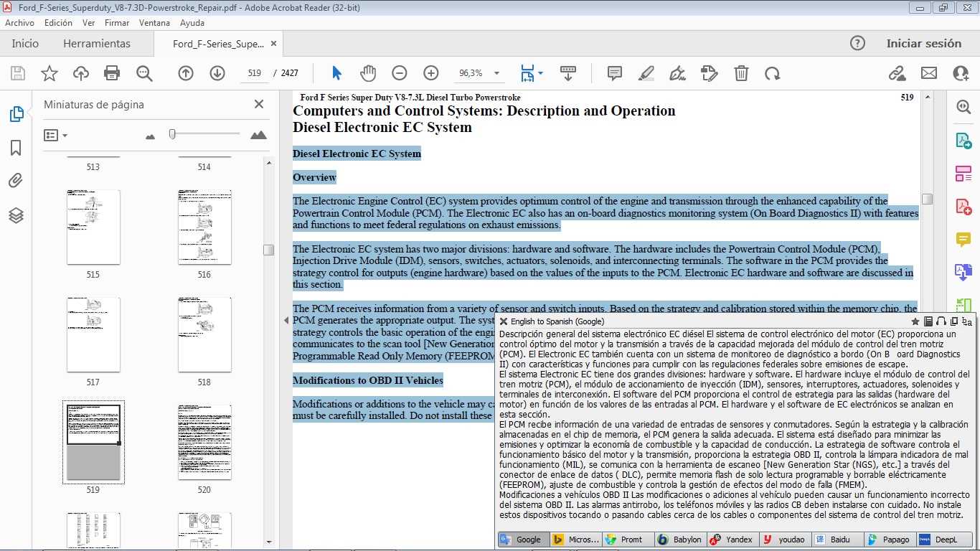Open the share with others person icon
980x551 pixels.
click(961, 73)
